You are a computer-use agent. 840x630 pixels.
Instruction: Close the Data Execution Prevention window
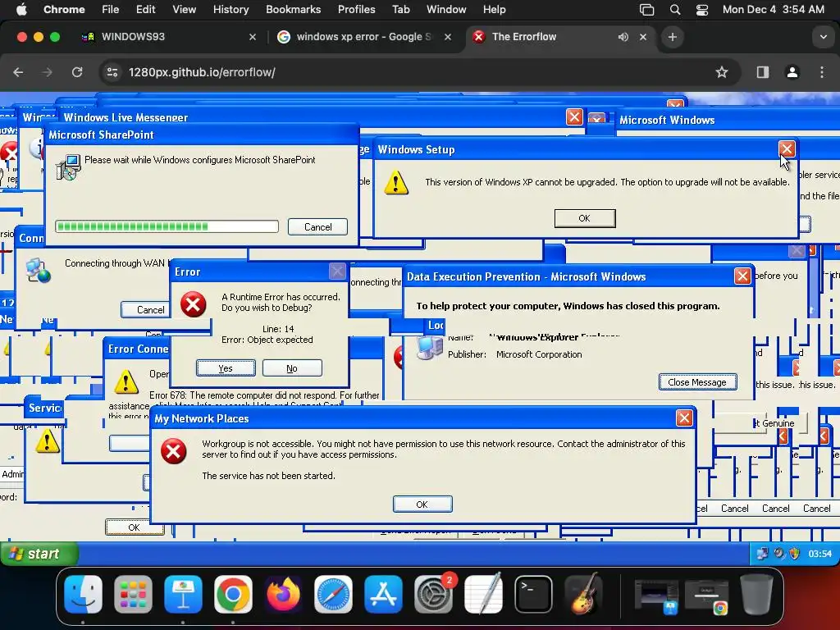[x=742, y=276]
